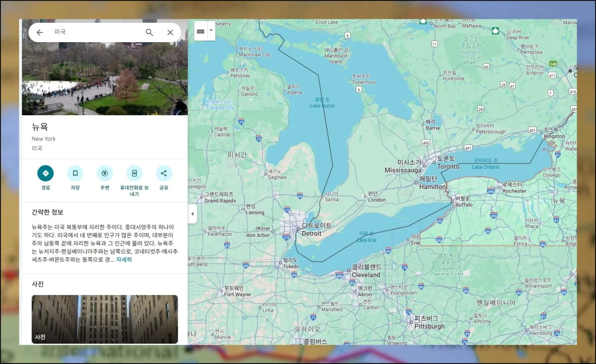The height and width of the screenshot is (364, 596).
Task: Open the 사진 photo thumbnail
Action: point(105,319)
